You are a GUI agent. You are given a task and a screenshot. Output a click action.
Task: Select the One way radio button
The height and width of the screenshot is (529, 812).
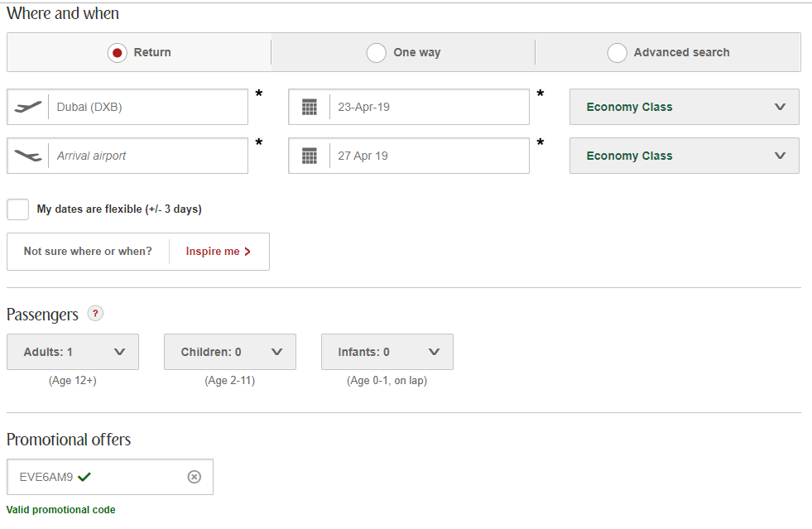[x=377, y=52]
